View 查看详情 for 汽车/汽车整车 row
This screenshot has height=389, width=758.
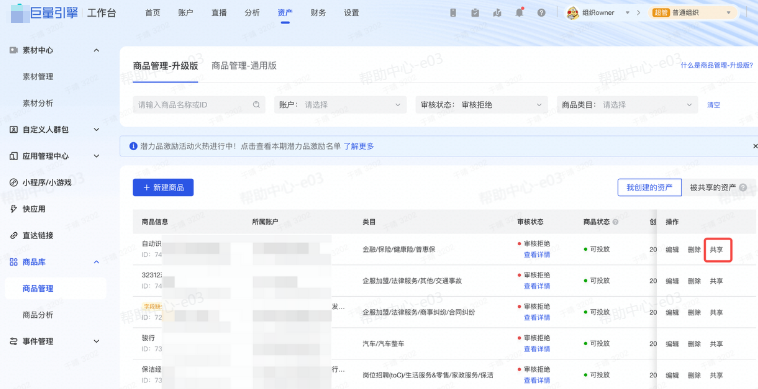tap(537, 349)
